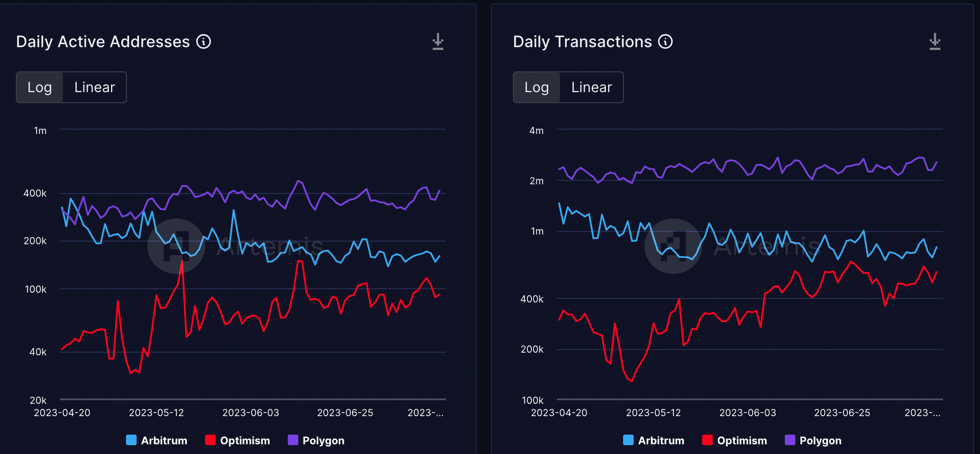Toggle Optimism label in Daily Transactions legend

742,441
